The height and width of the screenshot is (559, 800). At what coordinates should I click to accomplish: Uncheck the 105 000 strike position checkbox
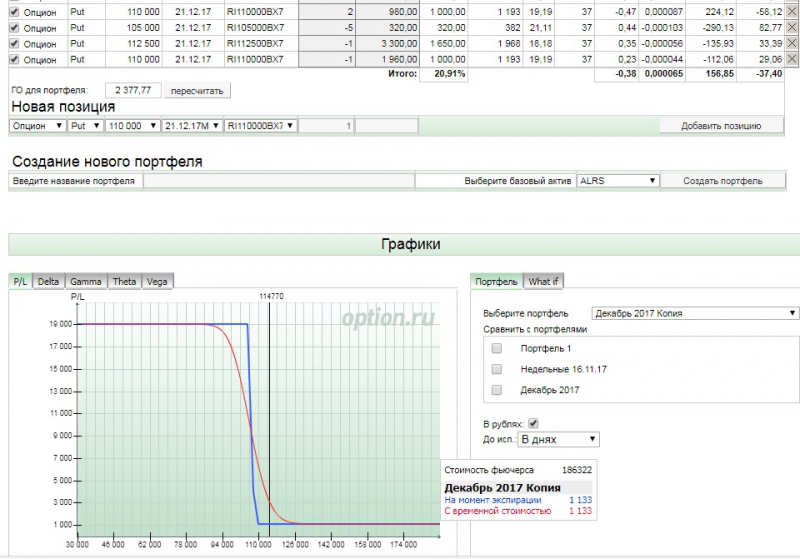point(14,28)
